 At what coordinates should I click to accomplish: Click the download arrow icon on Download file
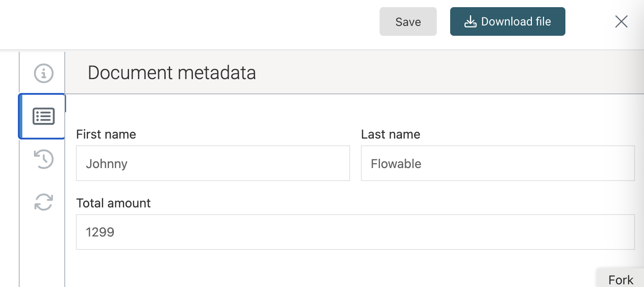(470, 21)
